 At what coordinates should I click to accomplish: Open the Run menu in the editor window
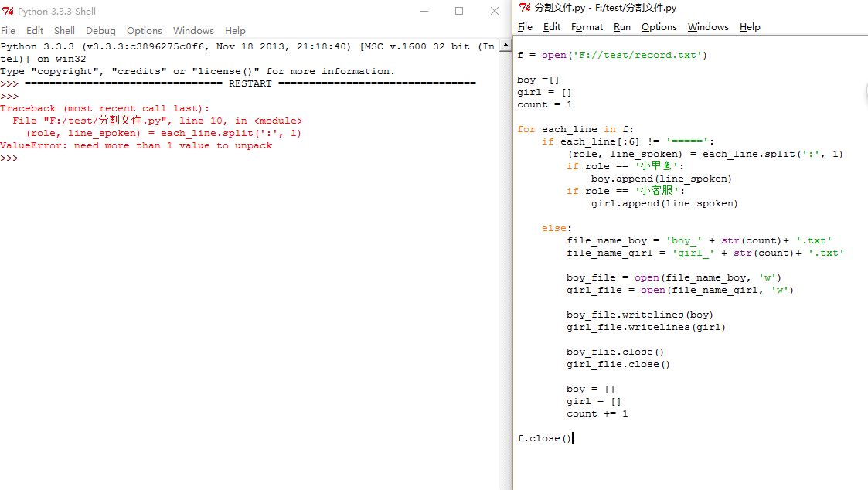tap(621, 27)
